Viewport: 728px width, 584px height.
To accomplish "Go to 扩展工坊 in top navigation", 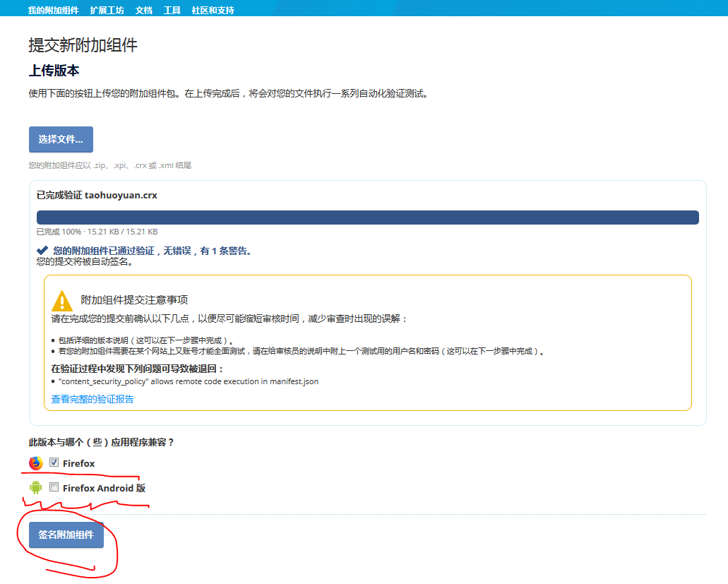I will click(x=107, y=11).
